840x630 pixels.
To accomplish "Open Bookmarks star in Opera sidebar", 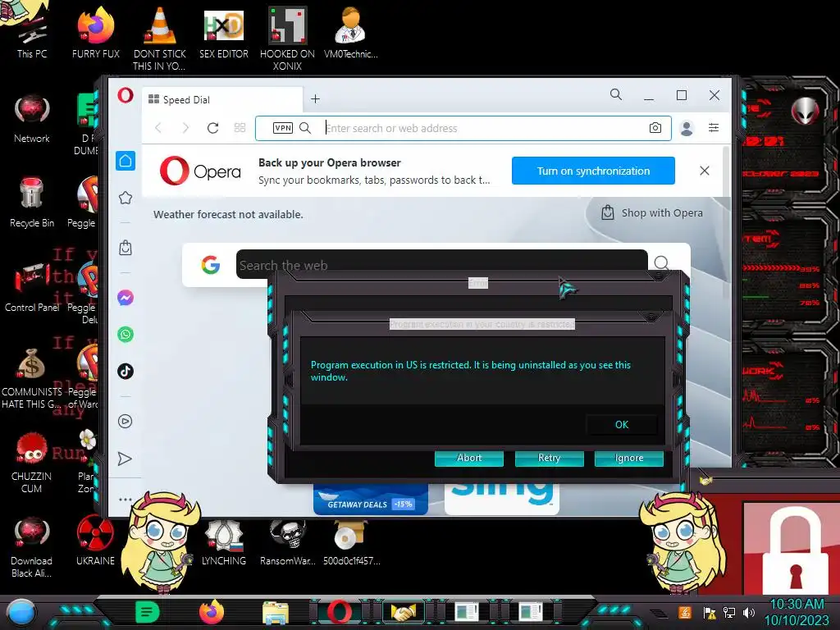I will point(126,198).
